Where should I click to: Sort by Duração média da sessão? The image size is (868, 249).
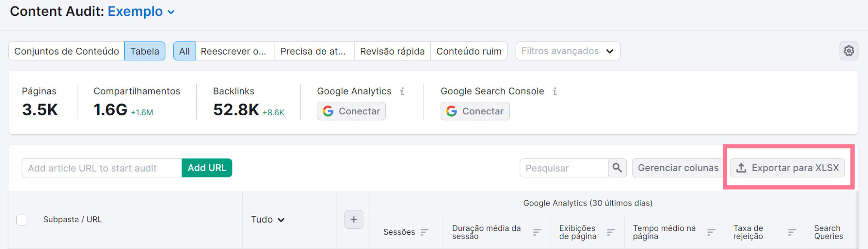pos(537,232)
